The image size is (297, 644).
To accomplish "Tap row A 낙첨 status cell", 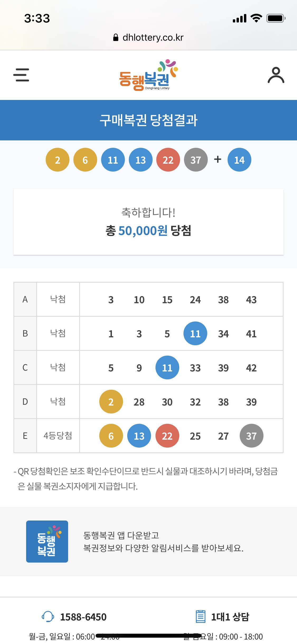I will (58, 300).
